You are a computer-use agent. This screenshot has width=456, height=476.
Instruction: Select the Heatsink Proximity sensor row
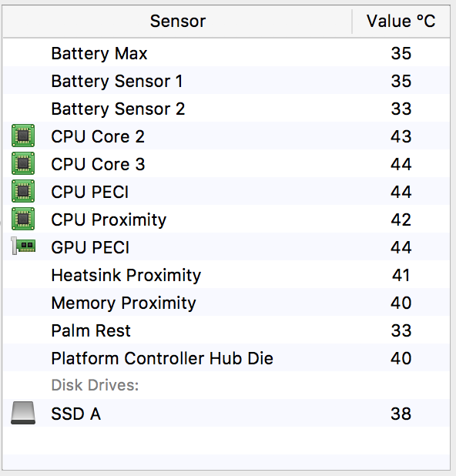(226, 275)
